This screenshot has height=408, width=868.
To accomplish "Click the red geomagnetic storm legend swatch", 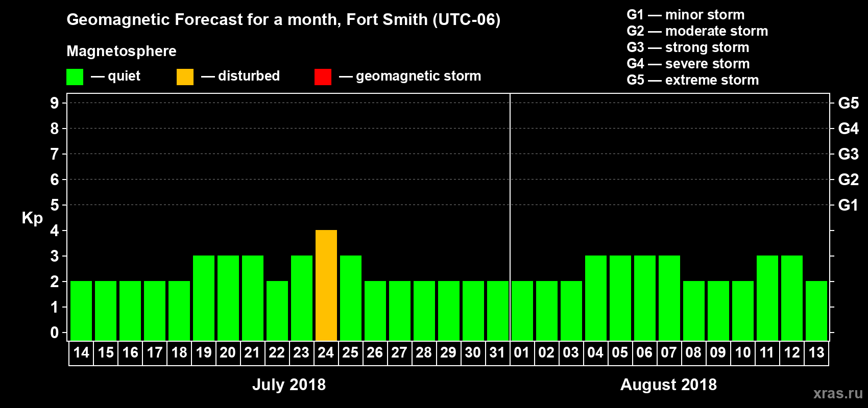I will [323, 77].
